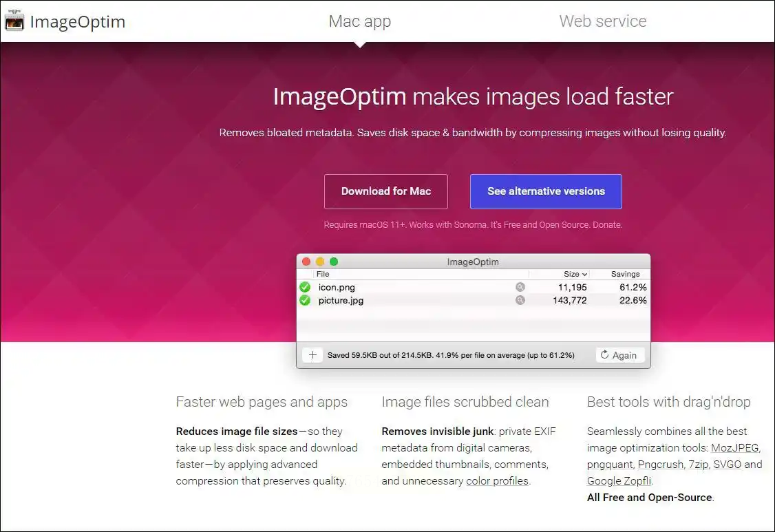Screen dimensions: 775x532
Task: Click the 61.2% savings value
Action: [633, 287]
